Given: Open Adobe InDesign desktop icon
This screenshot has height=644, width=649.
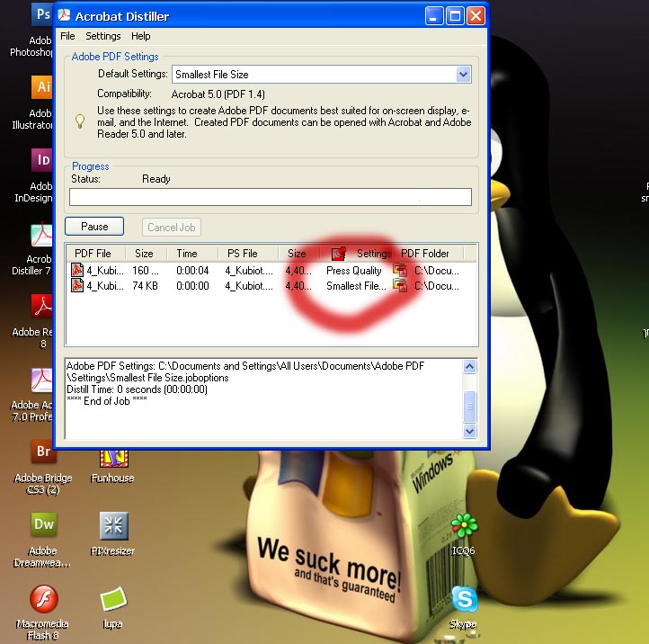Looking at the screenshot, I should (41, 160).
